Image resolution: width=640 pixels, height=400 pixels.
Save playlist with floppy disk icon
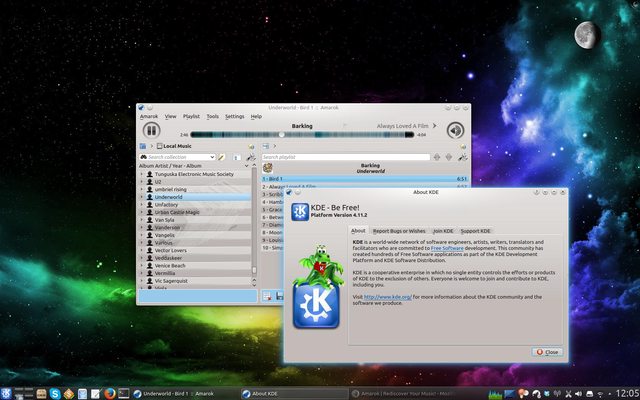(x=280, y=296)
